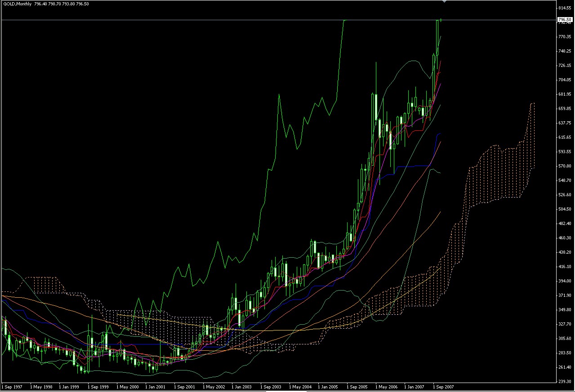Click the 748.25 price axis label
575x392 pixels.
pos(565,51)
